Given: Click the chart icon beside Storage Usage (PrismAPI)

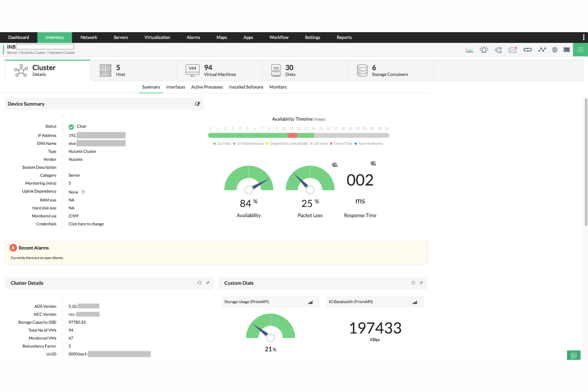Looking at the screenshot, I should click(309, 302).
